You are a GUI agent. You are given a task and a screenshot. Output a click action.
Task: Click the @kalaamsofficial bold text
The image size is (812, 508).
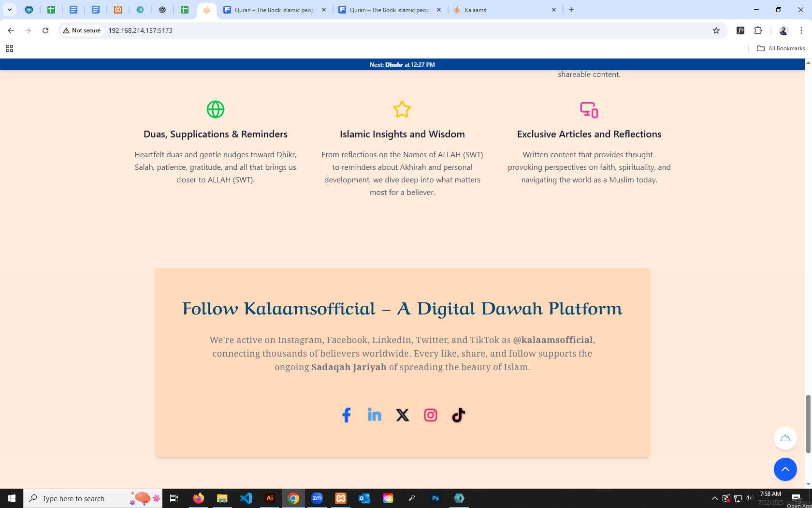[552, 340]
